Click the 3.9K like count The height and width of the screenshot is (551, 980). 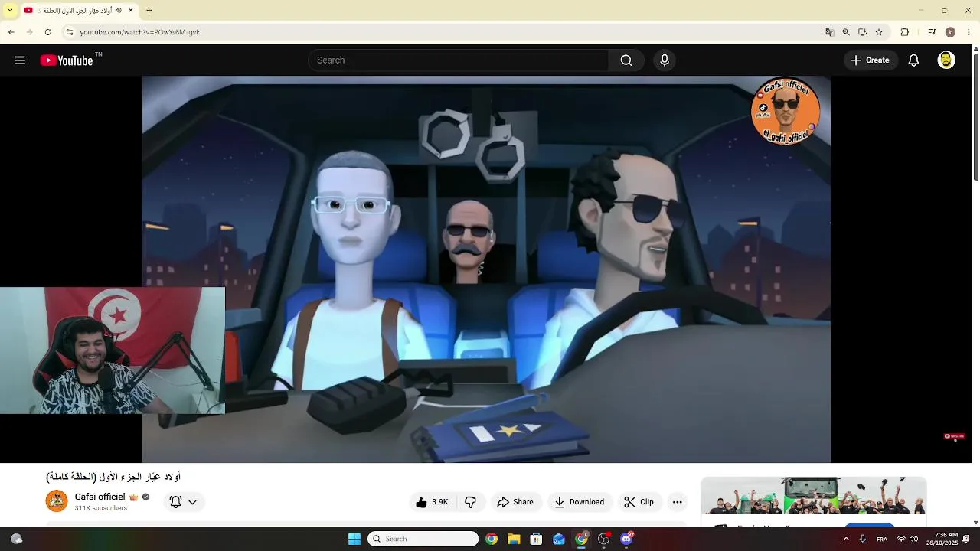439,502
